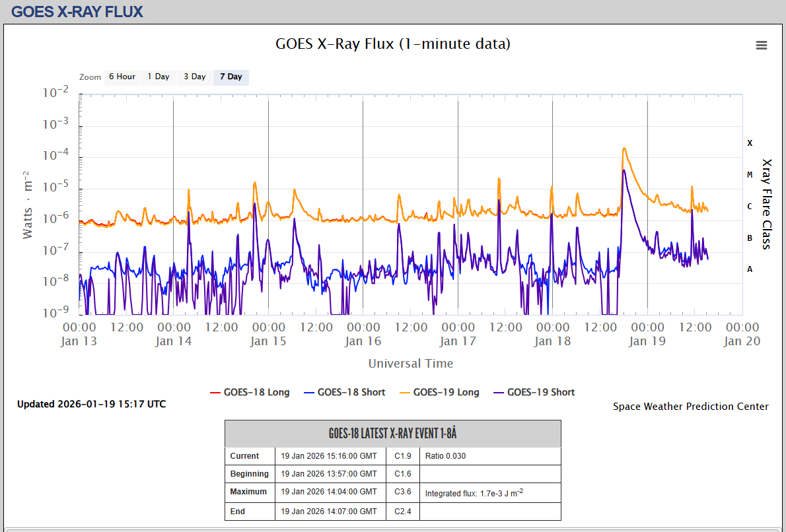This screenshot has height=532, width=786.
Task: Click the Jan 19 date label on x-axis
Action: pos(647,341)
